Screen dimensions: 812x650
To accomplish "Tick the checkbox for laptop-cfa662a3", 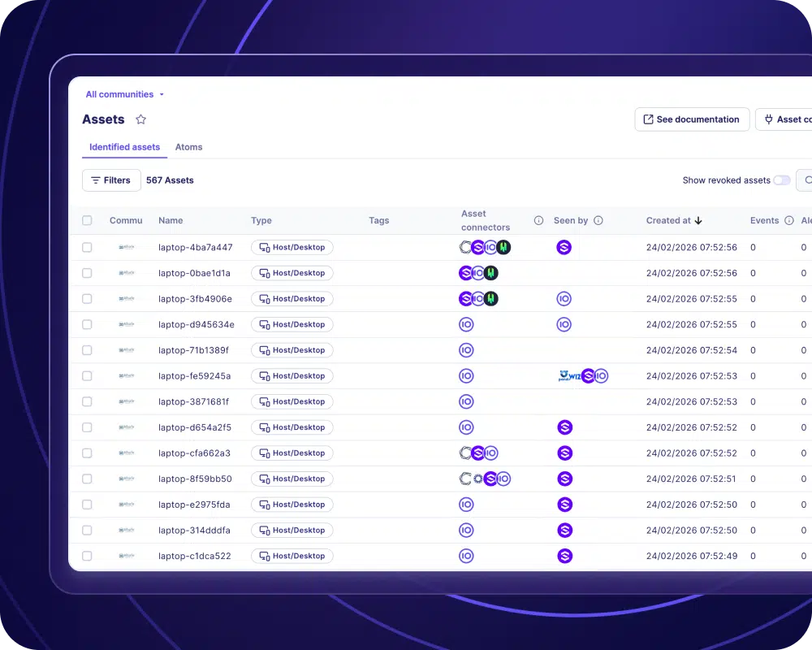I will pos(88,453).
